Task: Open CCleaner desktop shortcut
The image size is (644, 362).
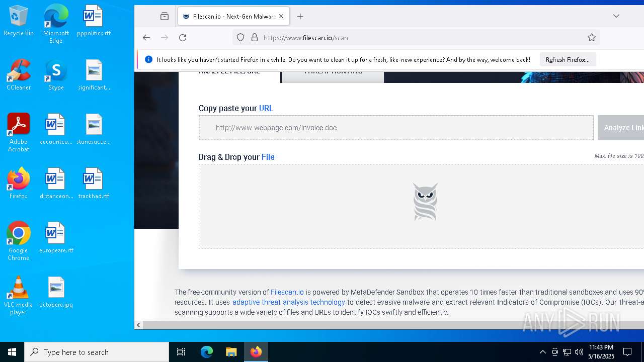Action: coord(19,75)
